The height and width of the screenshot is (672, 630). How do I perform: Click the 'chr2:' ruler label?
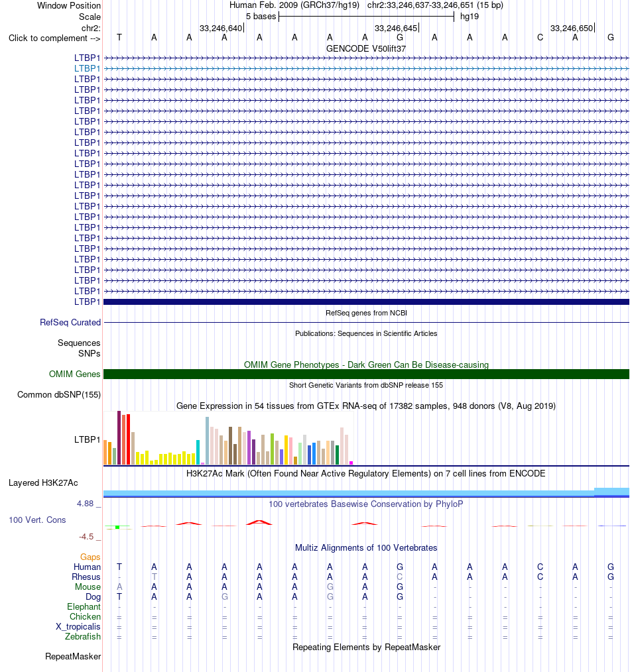tap(91, 28)
